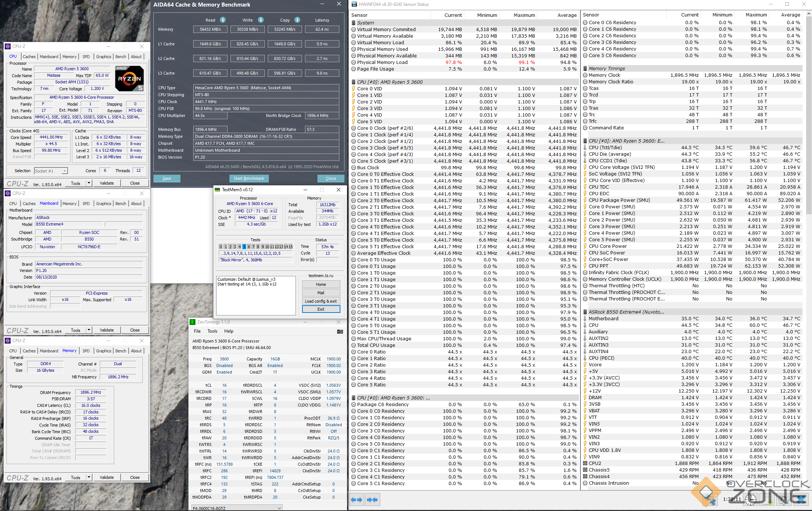
Task: Click Validate in the bottom CPU-Z window
Action: point(107,477)
